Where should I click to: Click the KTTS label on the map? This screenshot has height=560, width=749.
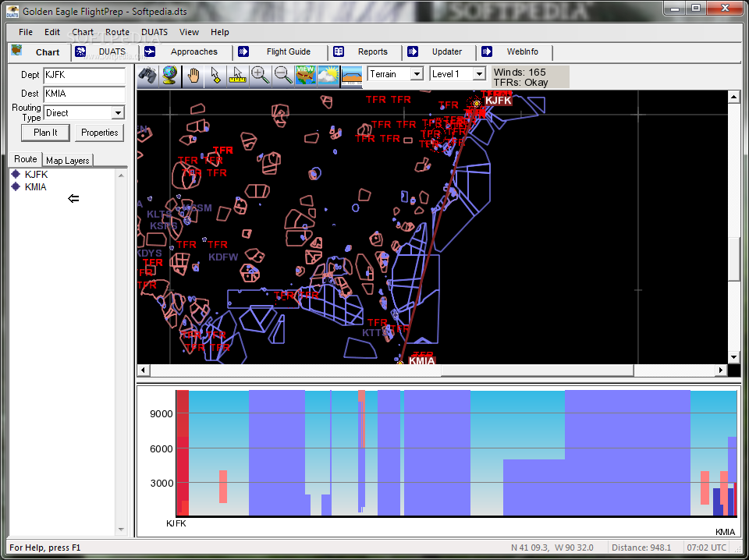coord(374,333)
